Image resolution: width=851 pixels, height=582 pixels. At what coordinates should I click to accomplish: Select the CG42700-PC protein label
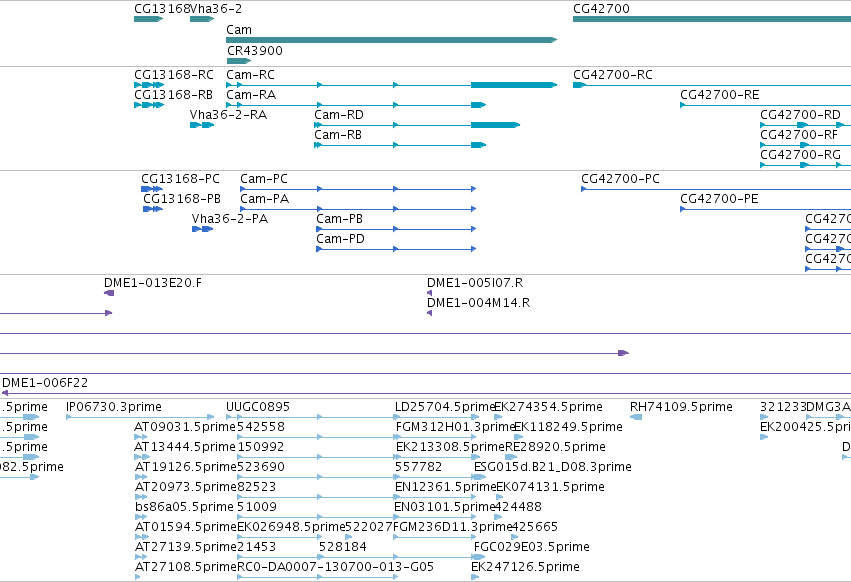620,179
